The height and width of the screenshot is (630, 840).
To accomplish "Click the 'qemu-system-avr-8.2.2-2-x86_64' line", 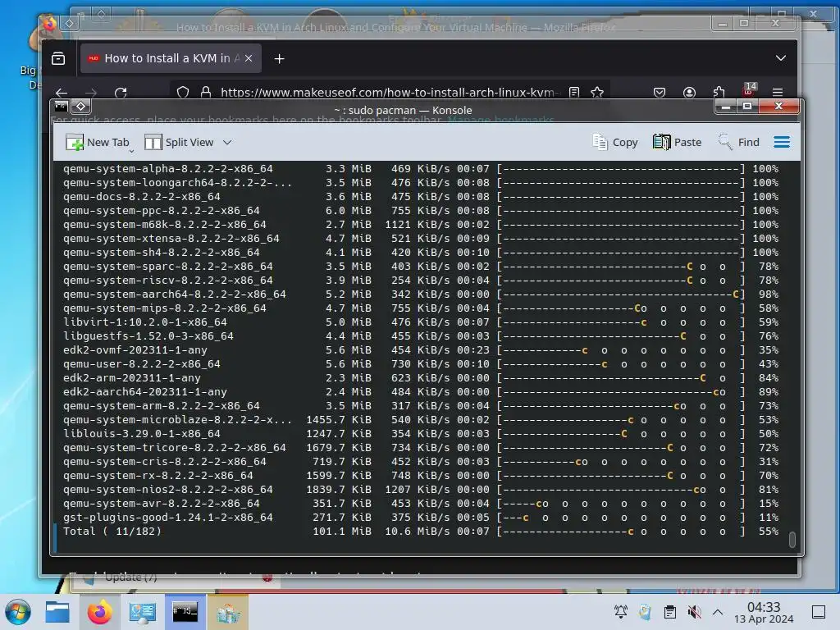I will pos(162,504).
